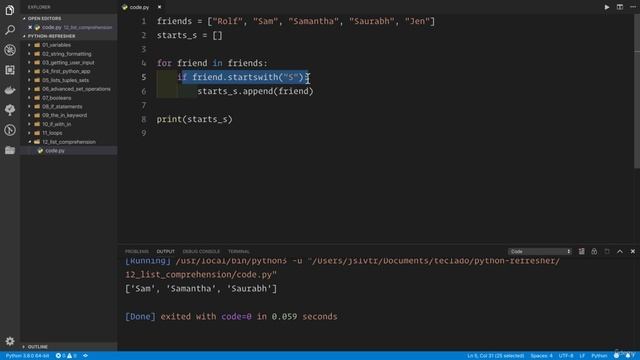
Task: Expand the 07_booleans folder
Action: click(56, 98)
